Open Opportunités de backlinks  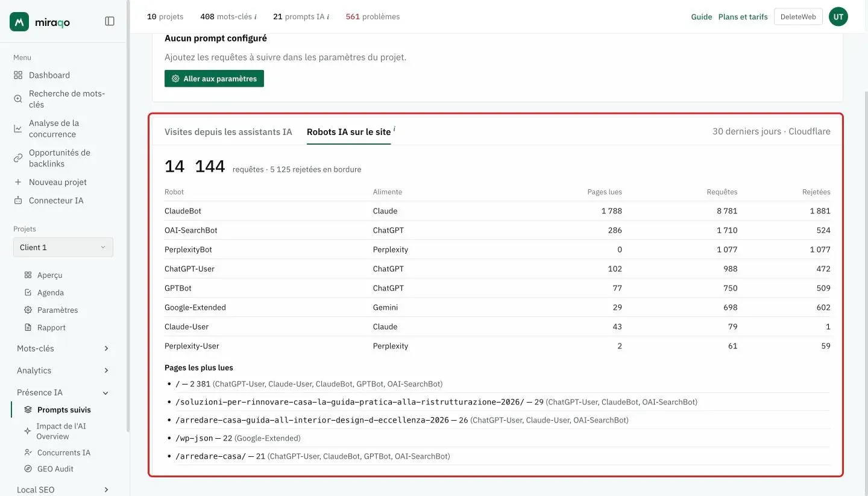[64, 158]
